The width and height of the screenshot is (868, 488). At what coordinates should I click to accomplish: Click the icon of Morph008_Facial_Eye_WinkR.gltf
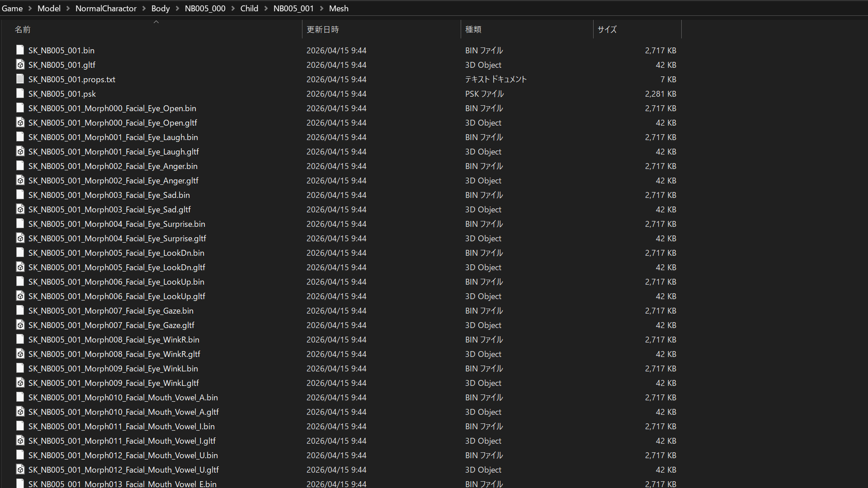[x=20, y=354]
